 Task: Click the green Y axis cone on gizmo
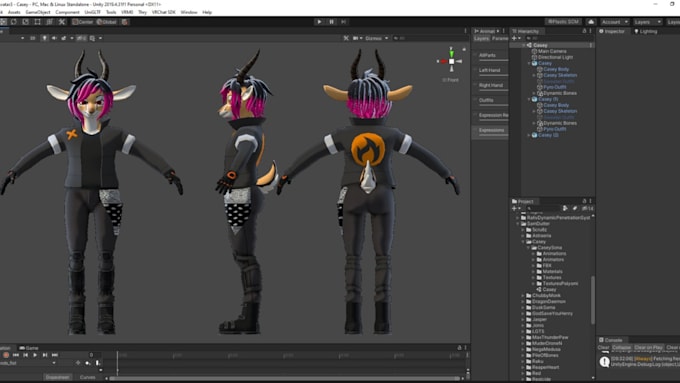click(451, 53)
